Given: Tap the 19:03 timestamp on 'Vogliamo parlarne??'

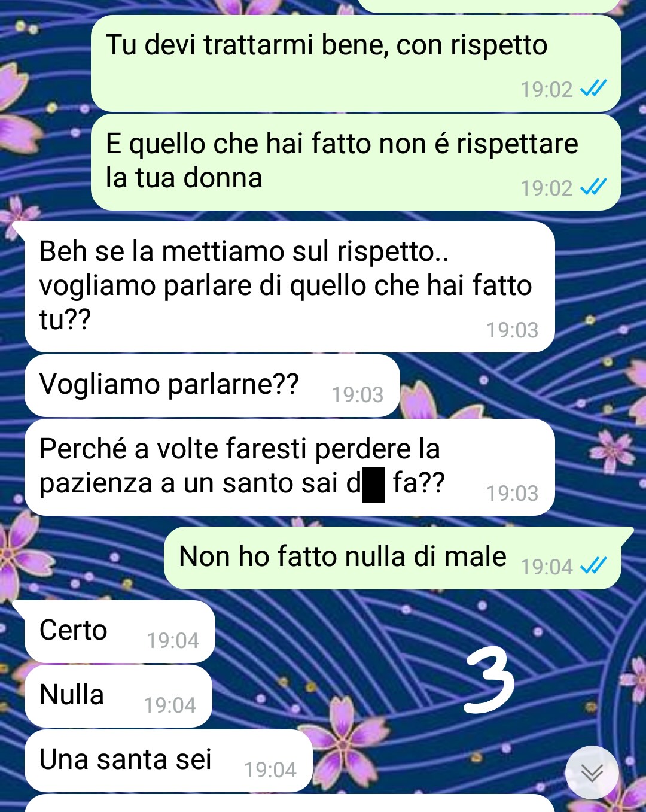Looking at the screenshot, I should pyautogui.click(x=357, y=394).
